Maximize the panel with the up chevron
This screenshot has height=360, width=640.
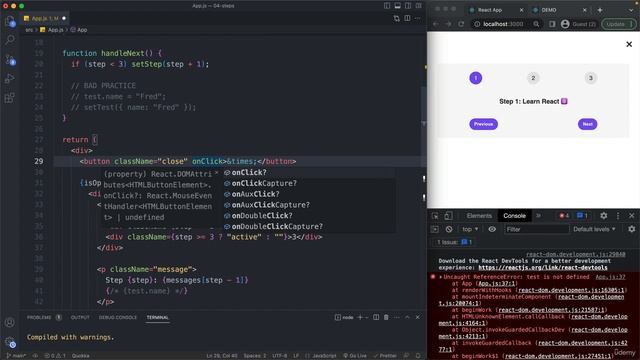407,317
